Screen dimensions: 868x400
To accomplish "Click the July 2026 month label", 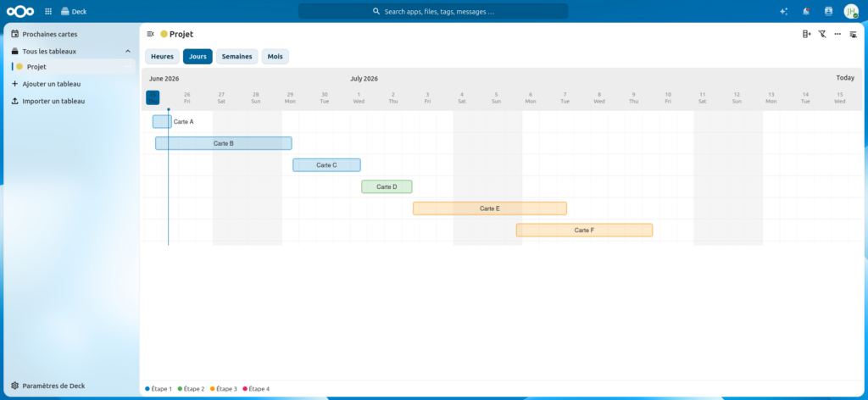I will pyautogui.click(x=364, y=79).
